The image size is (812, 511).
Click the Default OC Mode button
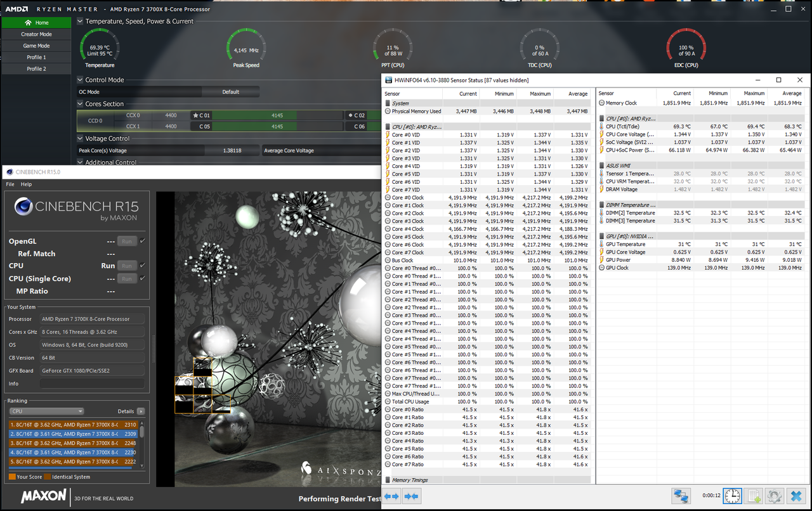[x=231, y=92]
